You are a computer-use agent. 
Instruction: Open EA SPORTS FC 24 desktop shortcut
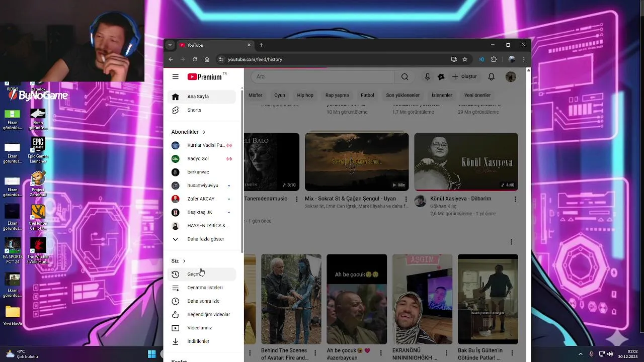tap(12, 251)
